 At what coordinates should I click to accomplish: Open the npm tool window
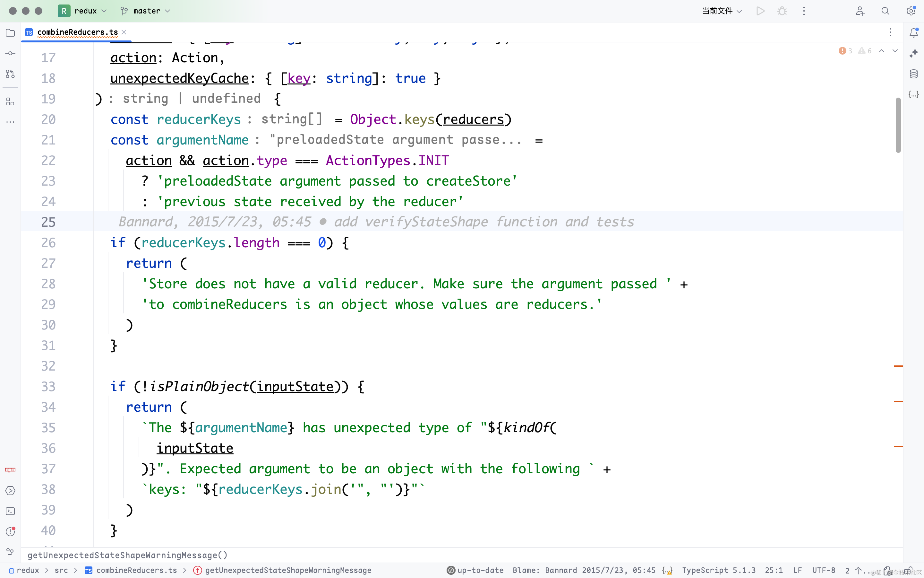pyautogui.click(x=10, y=470)
